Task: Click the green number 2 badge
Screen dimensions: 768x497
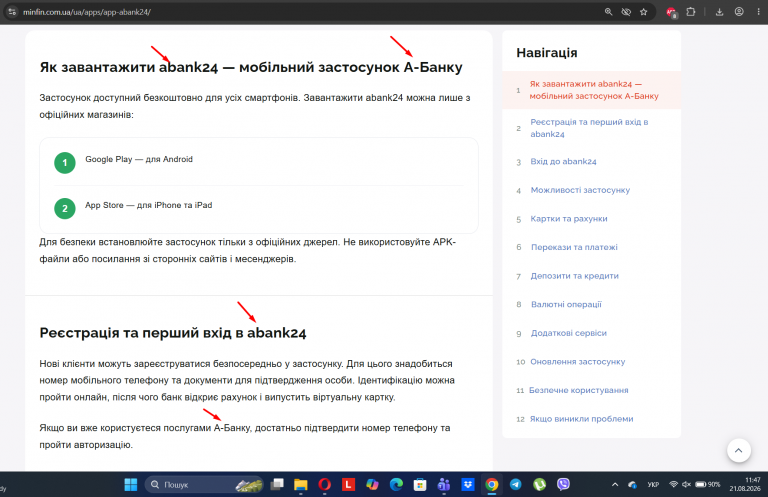Action: [65, 209]
